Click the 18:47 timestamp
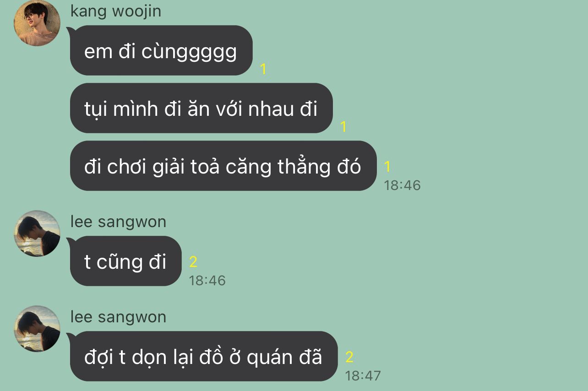This screenshot has width=588, height=391. point(363,376)
